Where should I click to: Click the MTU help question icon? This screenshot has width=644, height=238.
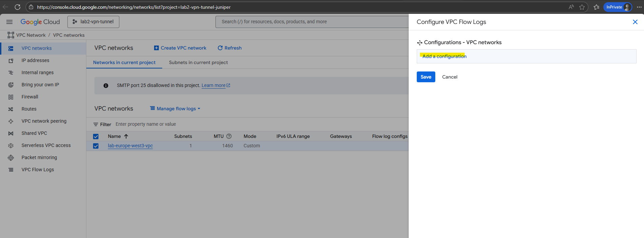[229, 136]
